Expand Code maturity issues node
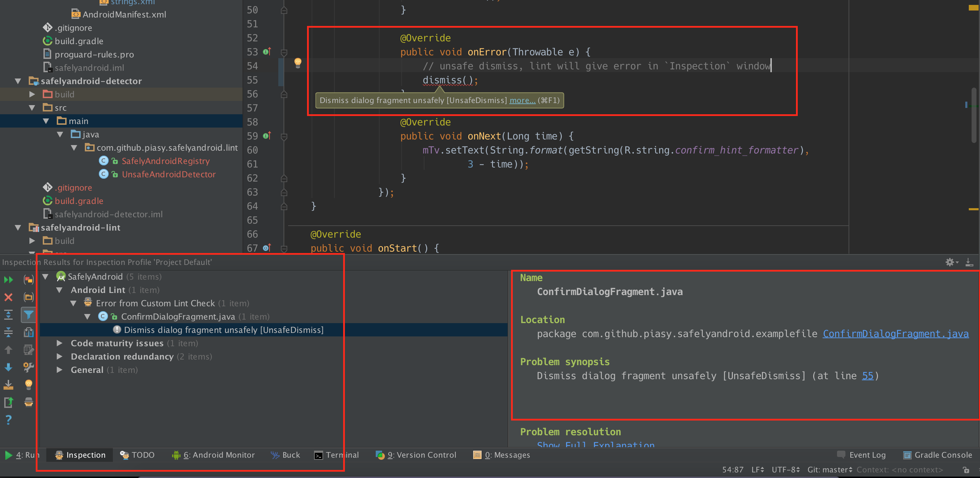The width and height of the screenshot is (980, 478). pos(59,343)
